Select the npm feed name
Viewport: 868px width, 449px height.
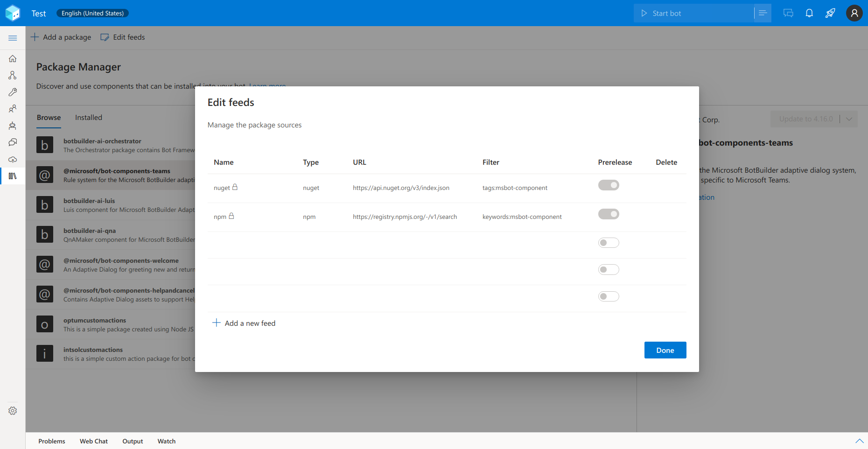click(220, 217)
